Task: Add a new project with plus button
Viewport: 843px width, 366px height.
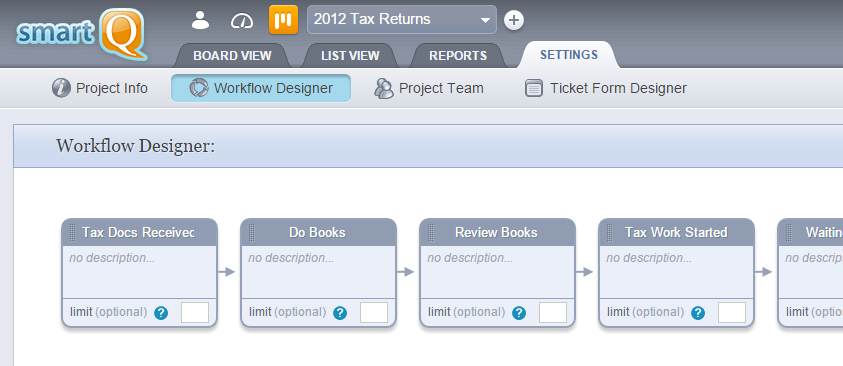Action: click(x=514, y=20)
